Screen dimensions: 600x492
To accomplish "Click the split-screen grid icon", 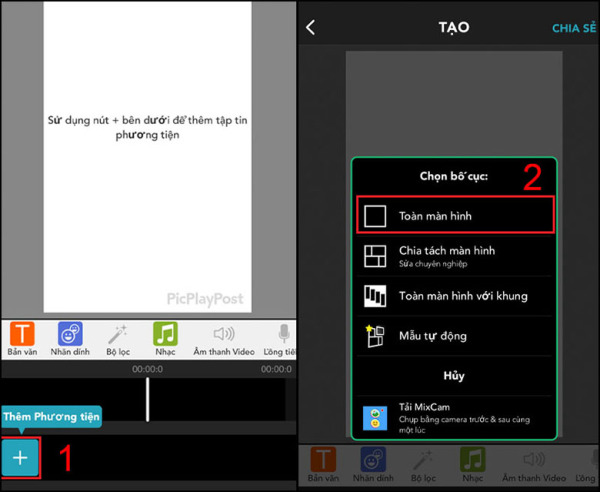I will [375, 255].
